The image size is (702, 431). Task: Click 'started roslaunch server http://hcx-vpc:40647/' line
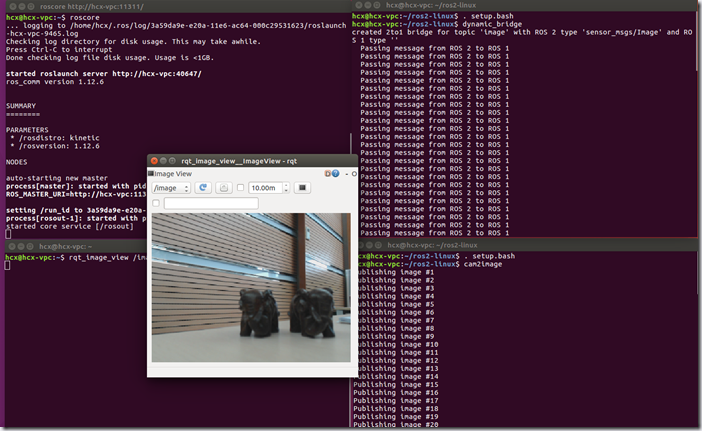tap(103, 74)
